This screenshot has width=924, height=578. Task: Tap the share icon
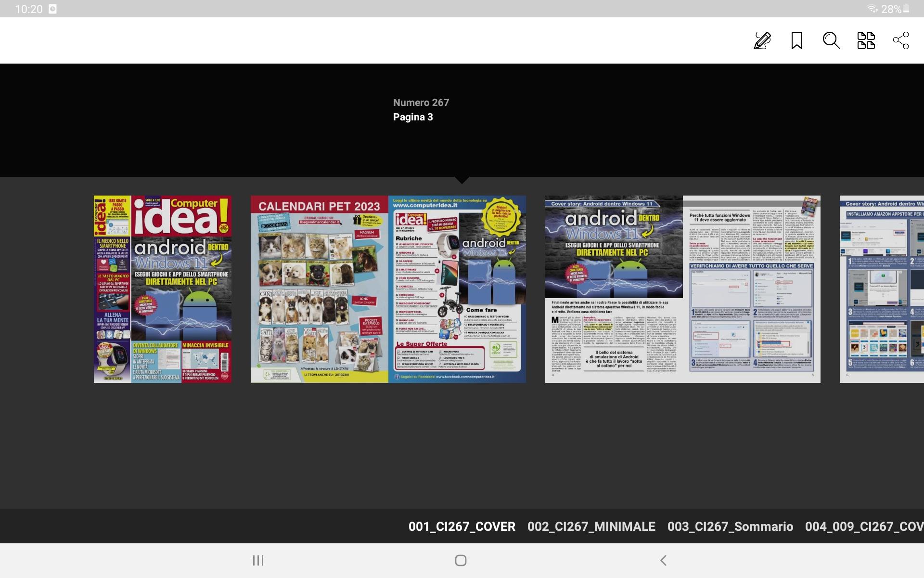(901, 40)
